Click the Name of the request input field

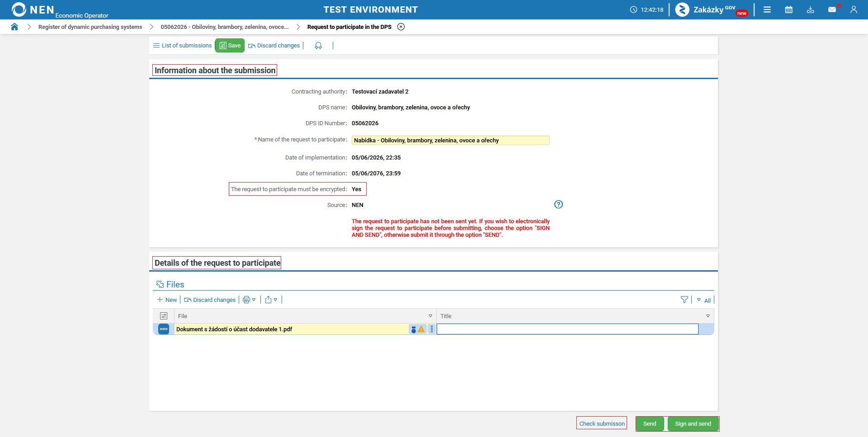(x=450, y=140)
